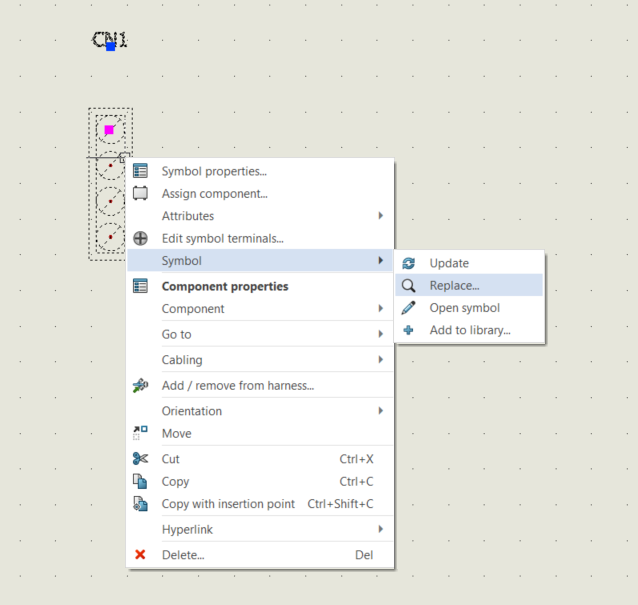This screenshot has height=605, width=638.
Task: Click the Del shortcut text
Action: tap(364, 555)
